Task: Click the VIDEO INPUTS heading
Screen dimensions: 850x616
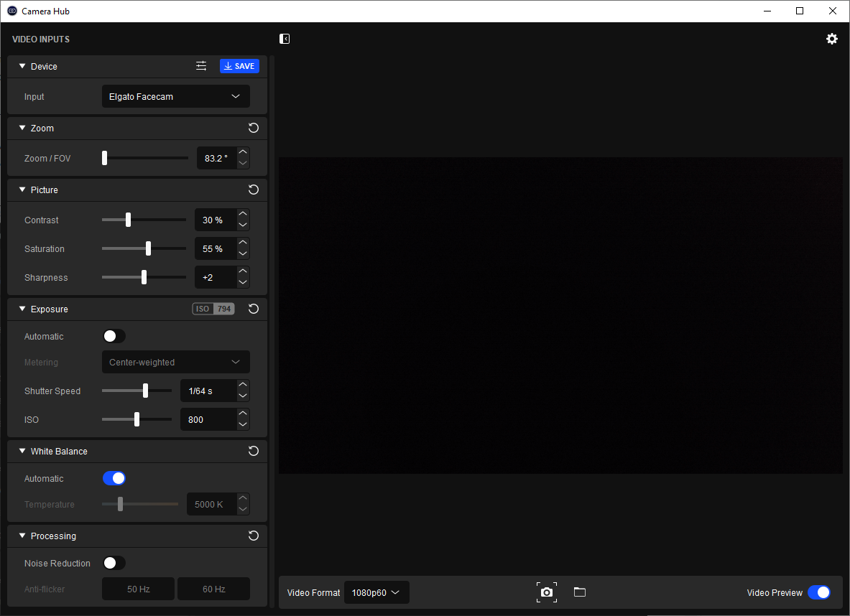Action: coord(41,39)
